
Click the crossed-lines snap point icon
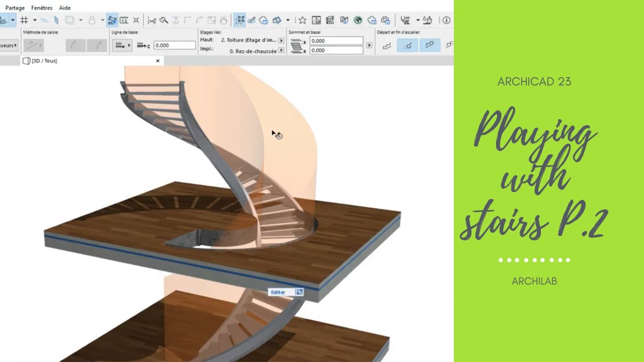(x=136, y=20)
